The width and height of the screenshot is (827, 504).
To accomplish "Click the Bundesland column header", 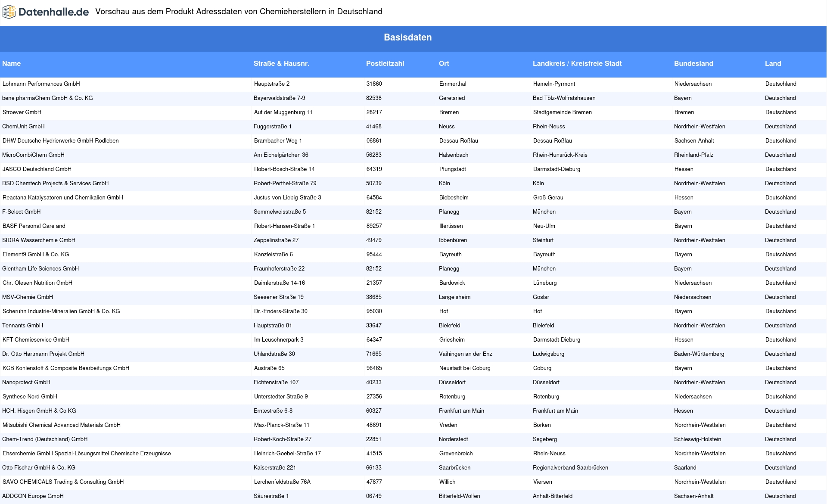I will point(693,63).
